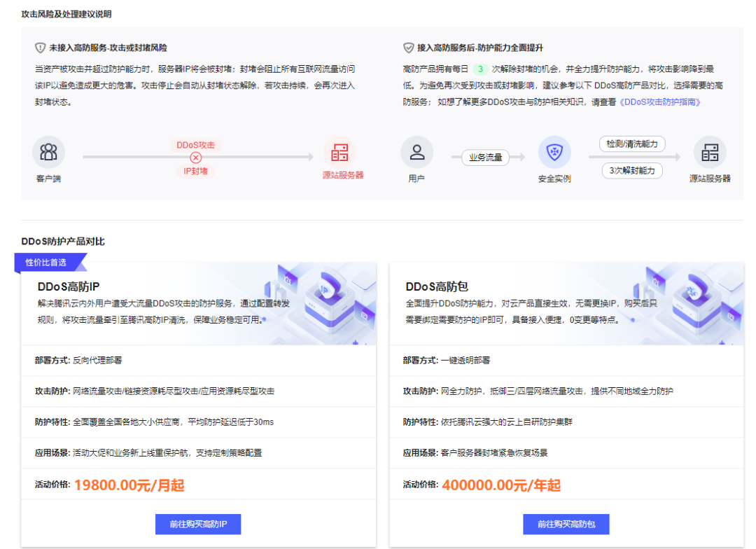The height and width of the screenshot is (549, 756).
Task: Click the check shield icon beside 接入高防服务后
Action: coord(409,48)
